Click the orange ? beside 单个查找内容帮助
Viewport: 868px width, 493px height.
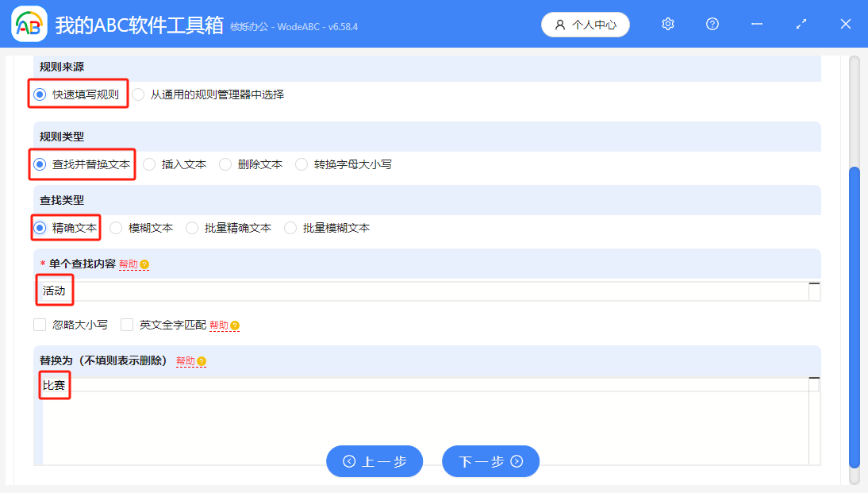point(144,264)
